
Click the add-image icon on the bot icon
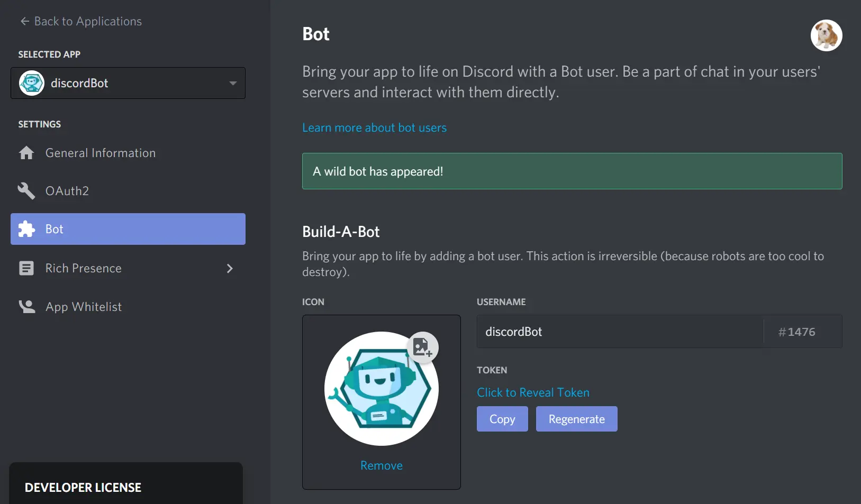click(423, 347)
